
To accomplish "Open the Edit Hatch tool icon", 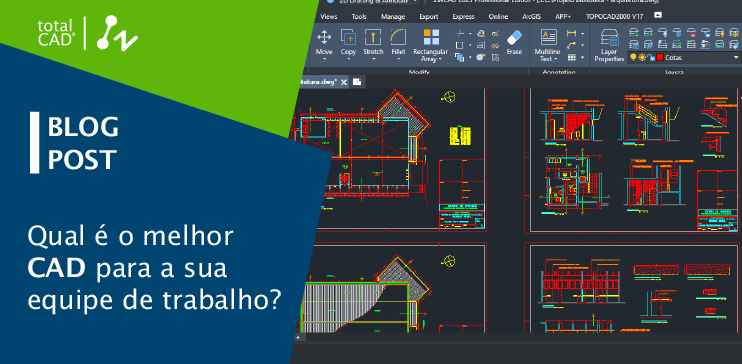I will coord(495,58).
